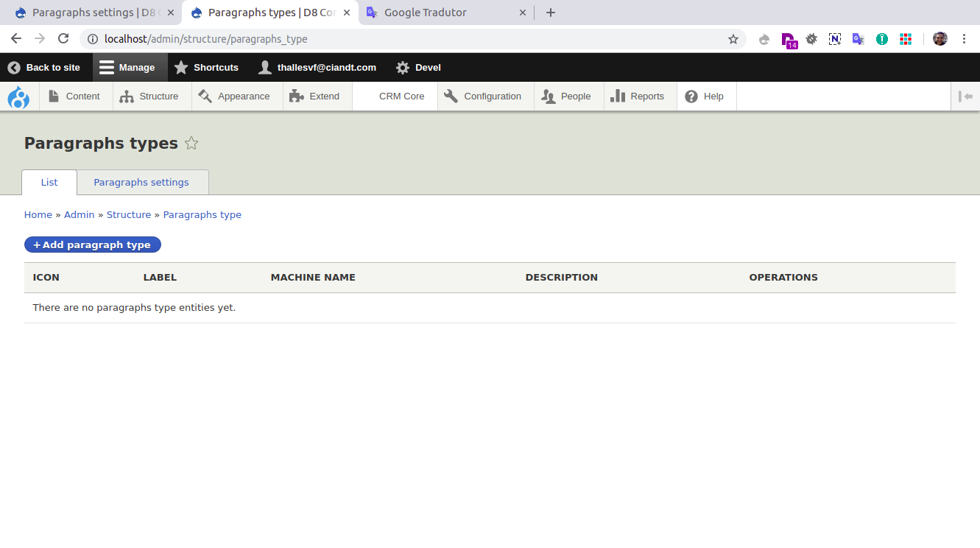
Task: Click the Drupal home logo icon
Action: (18, 96)
